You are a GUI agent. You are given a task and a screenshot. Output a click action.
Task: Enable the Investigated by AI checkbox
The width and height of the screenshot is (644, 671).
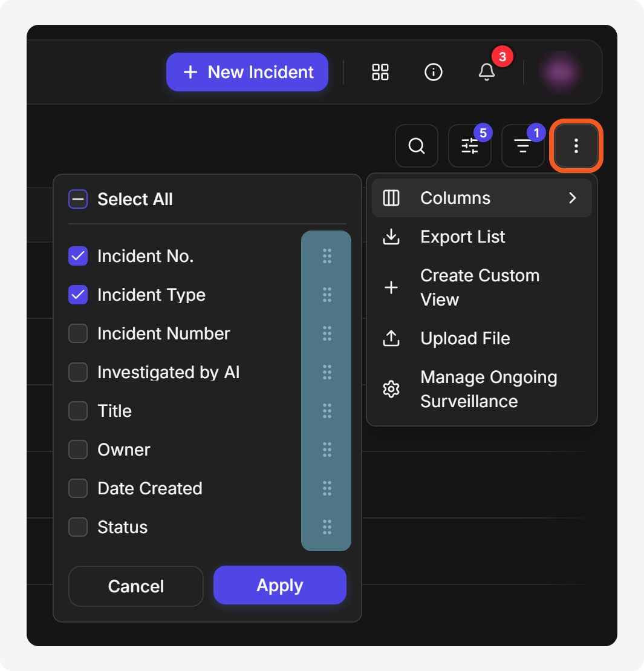click(x=78, y=372)
